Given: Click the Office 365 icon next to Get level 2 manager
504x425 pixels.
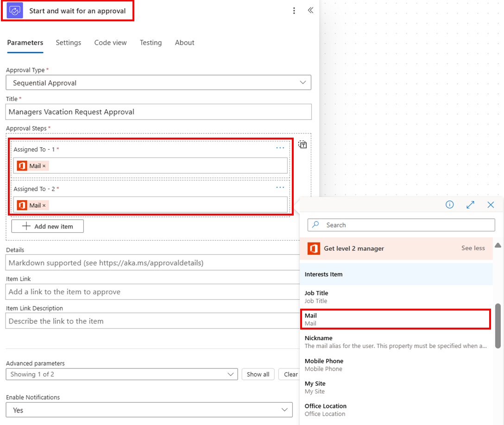Looking at the screenshot, I should click(x=314, y=248).
